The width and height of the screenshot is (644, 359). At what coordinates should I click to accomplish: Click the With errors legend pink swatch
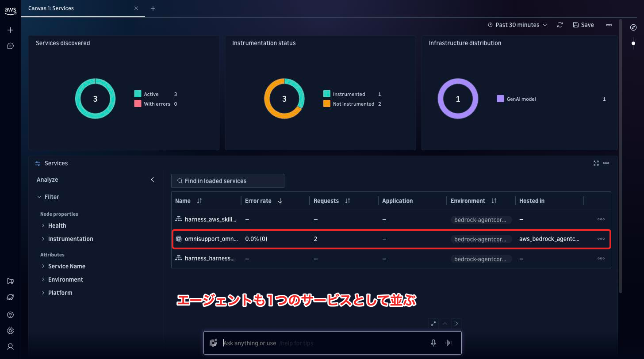(x=138, y=103)
